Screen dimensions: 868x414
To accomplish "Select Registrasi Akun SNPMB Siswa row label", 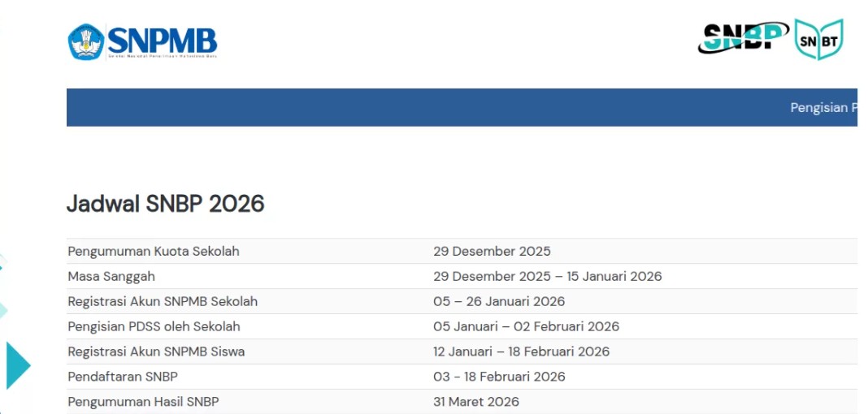I will tap(156, 351).
